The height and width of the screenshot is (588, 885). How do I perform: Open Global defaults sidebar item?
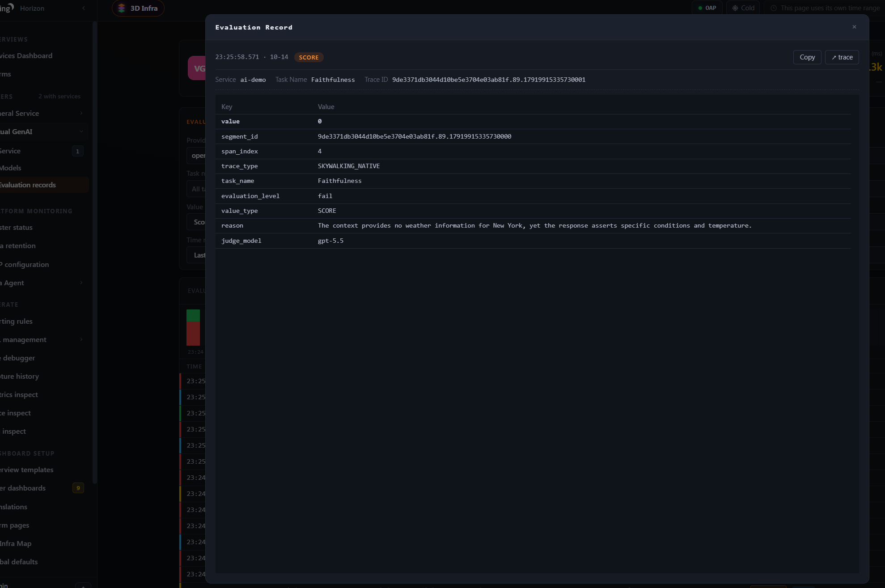(19, 562)
